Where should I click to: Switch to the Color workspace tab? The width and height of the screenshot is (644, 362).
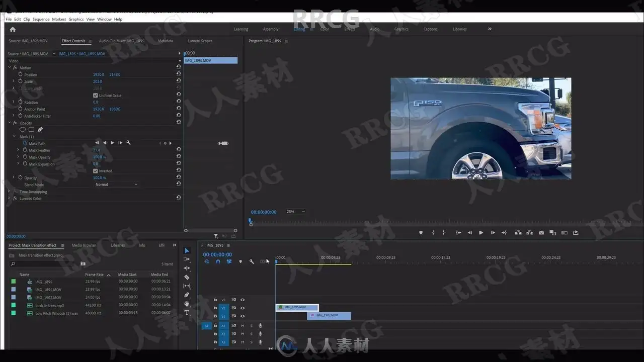click(325, 29)
